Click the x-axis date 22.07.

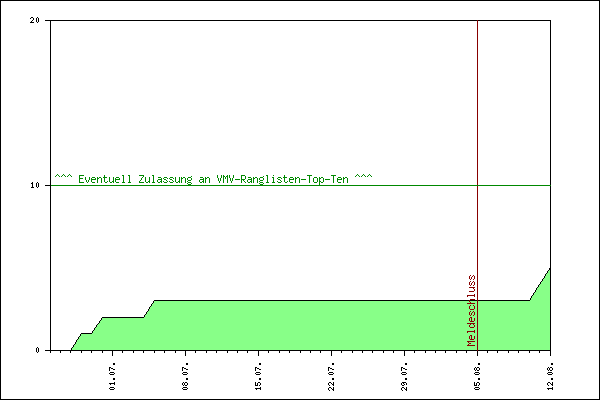click(331, 376)
